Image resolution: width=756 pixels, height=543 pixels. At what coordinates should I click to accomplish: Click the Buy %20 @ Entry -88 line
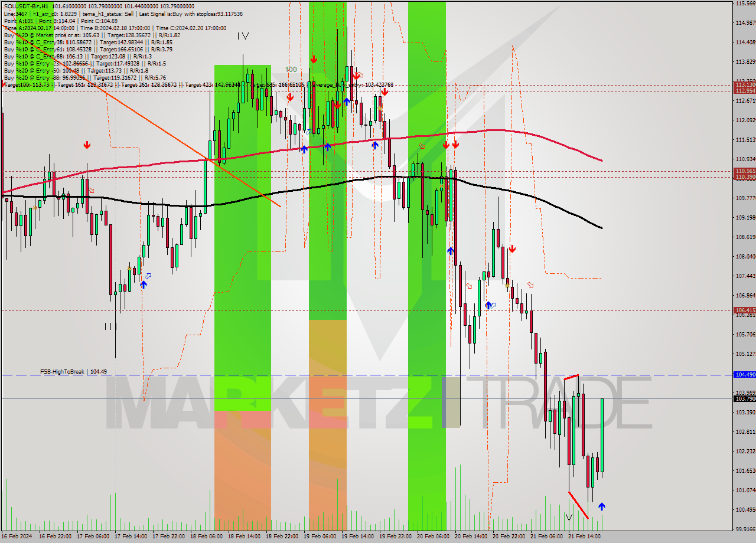84,78
